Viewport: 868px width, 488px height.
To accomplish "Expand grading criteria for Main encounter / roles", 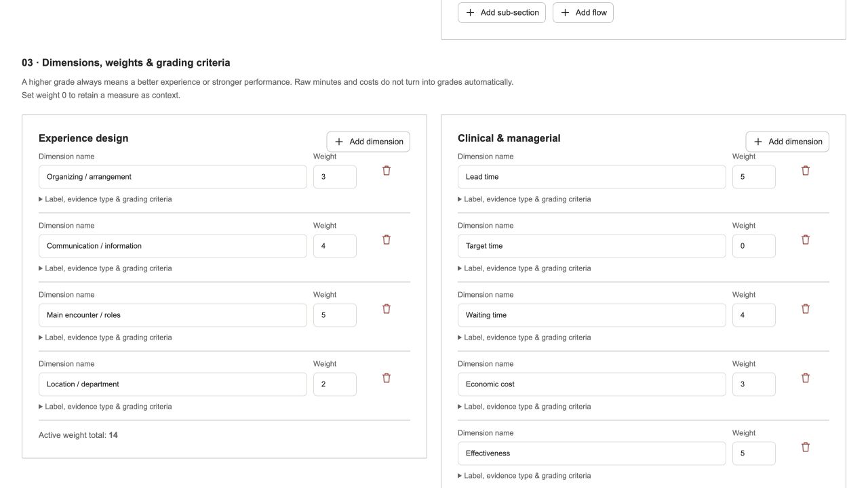I will 105,338.
